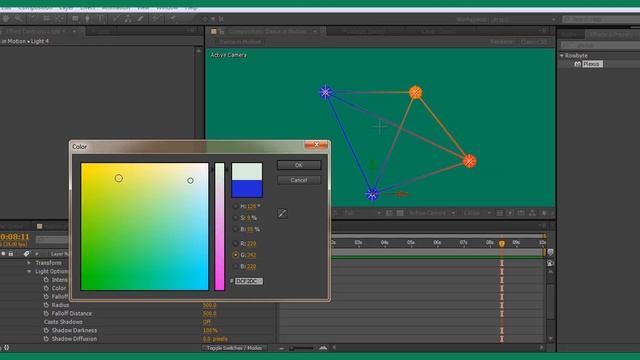This screenshot has height=360, width=640.
Task: Click the Dance in Motion breadcrumb tab
Action: 240,42
